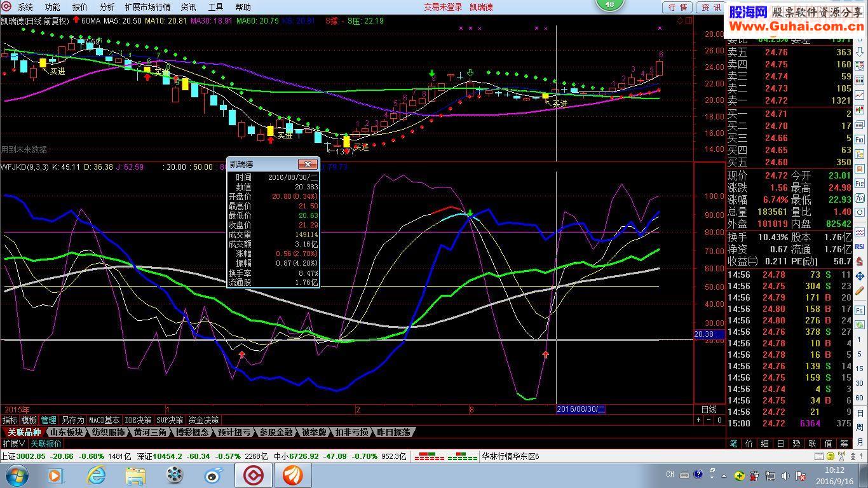Viewport: 868px width, 488px height.
Task: Open the 工具 menu
Action: 215,7
